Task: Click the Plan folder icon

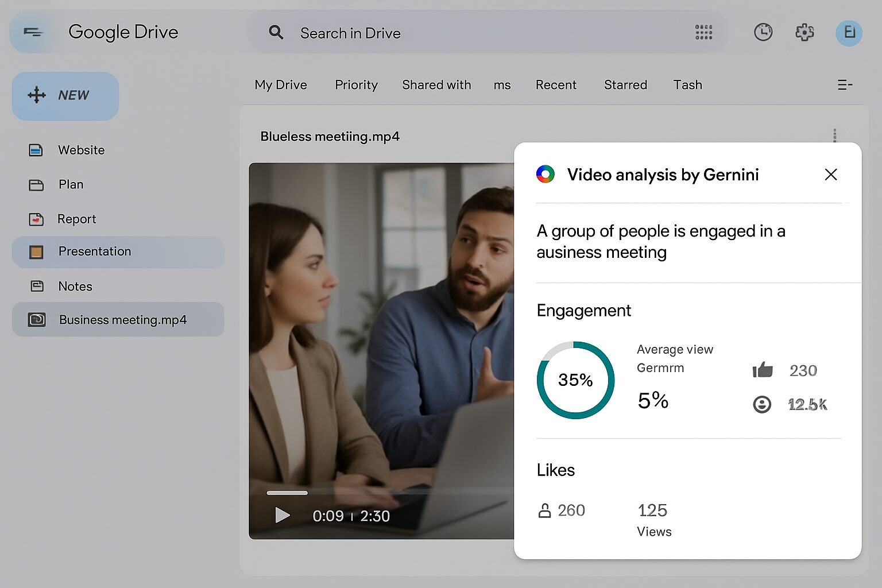Action: 36,185
